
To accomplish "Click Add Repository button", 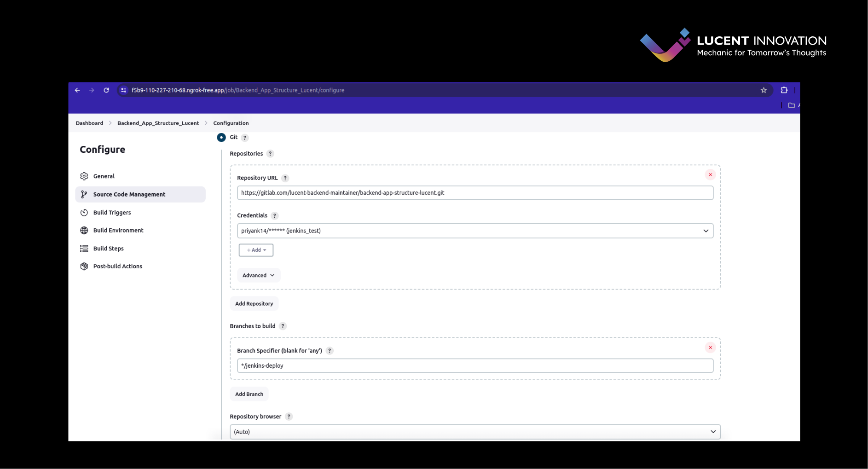I will [x=254, y=304].
